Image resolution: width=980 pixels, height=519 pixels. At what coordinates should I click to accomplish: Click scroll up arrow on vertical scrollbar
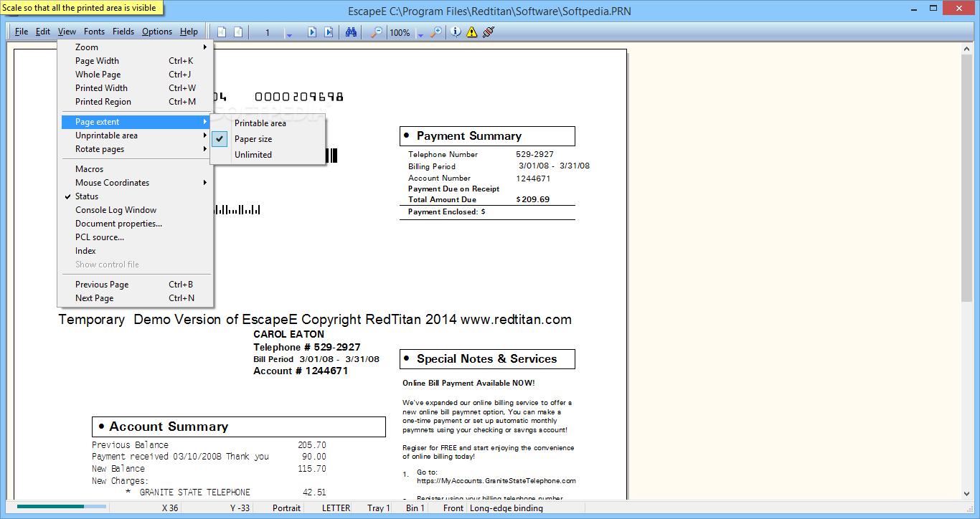pos(966,49)
